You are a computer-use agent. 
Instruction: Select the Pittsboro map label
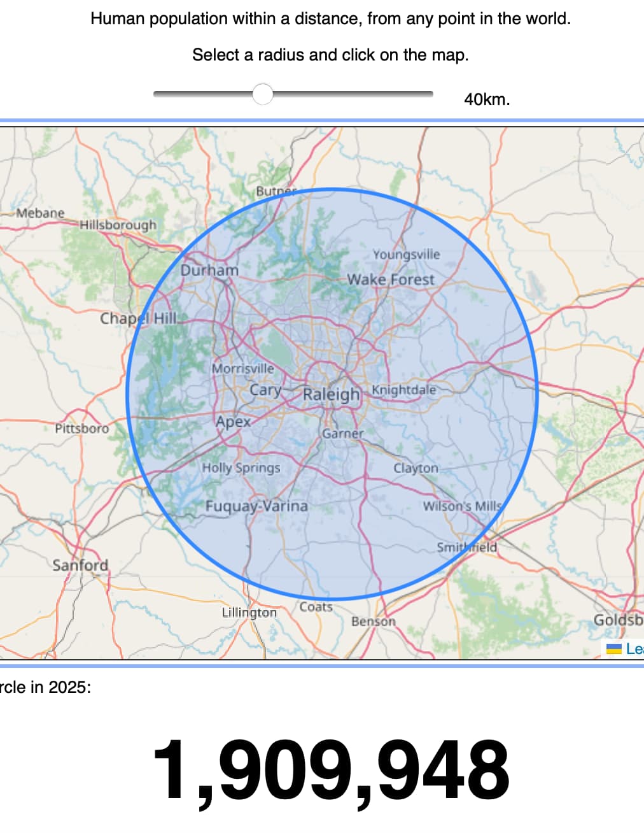coord(81,429)
